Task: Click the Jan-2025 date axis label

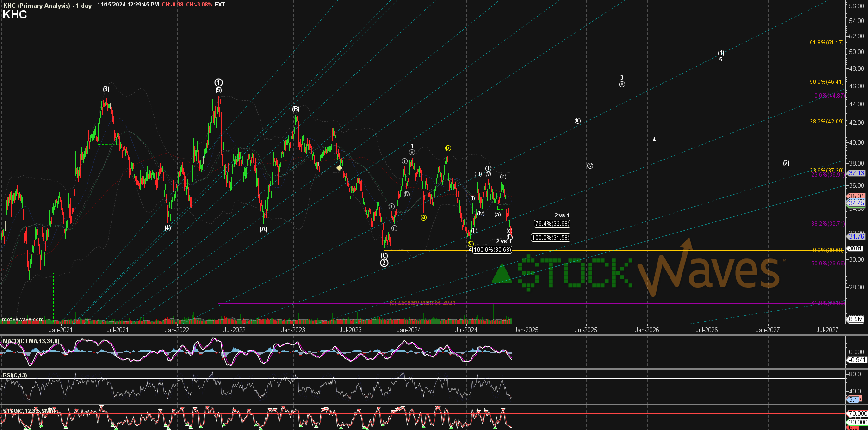Action: coord(526,330)
